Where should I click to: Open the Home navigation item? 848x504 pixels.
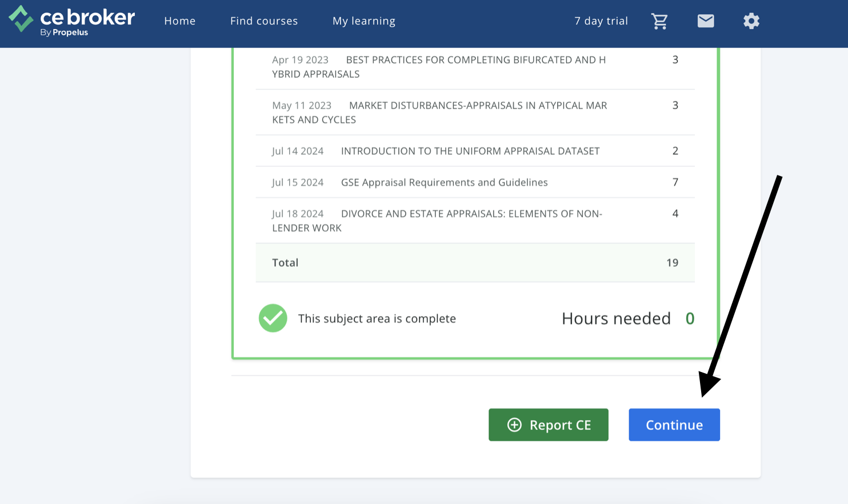[x=179, y=21]
